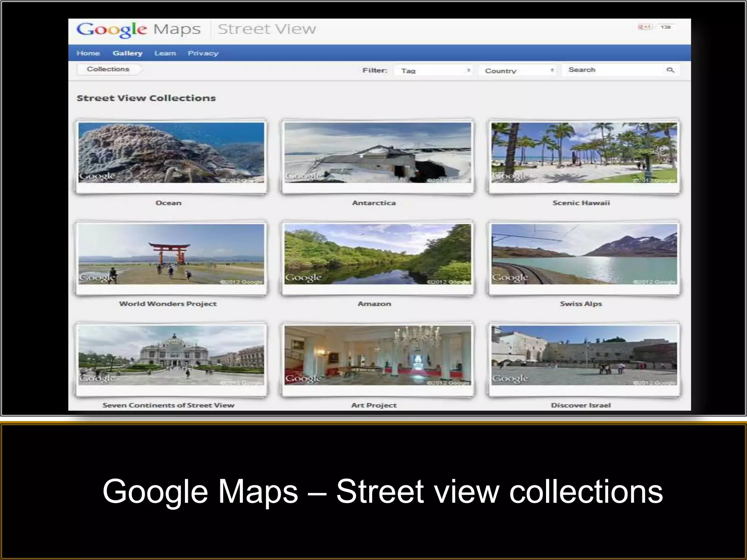Click the Google Maps logo

(x=139, y=29)
